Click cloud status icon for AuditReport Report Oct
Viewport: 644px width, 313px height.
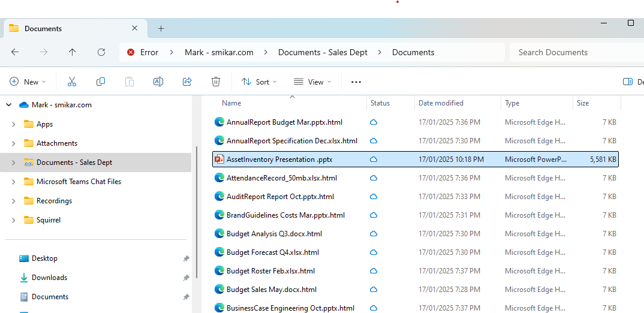pyautogui.click(x=374, y=196)
